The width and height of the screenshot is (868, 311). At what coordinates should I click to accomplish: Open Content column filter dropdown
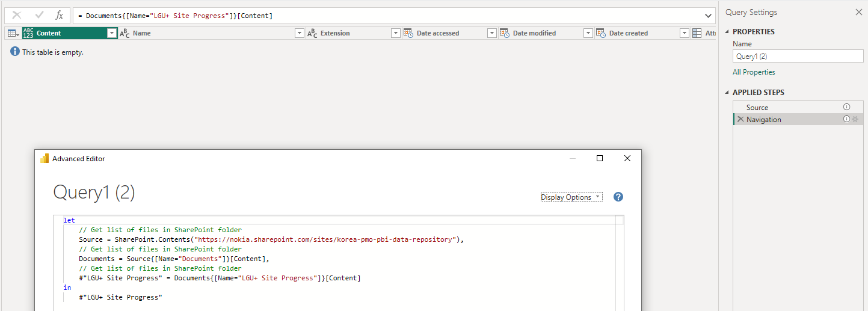tap(111, 33)
